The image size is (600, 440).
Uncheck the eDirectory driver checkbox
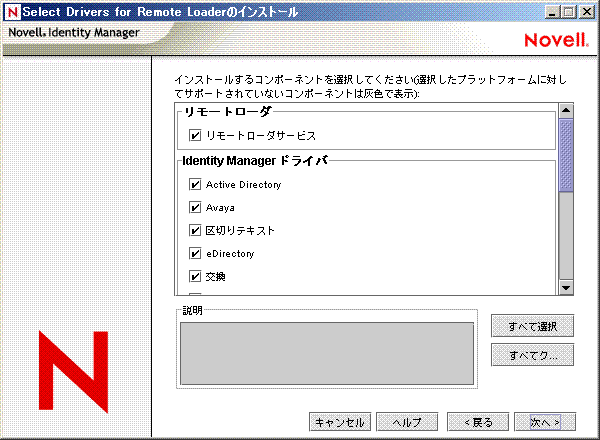[195, 253]
